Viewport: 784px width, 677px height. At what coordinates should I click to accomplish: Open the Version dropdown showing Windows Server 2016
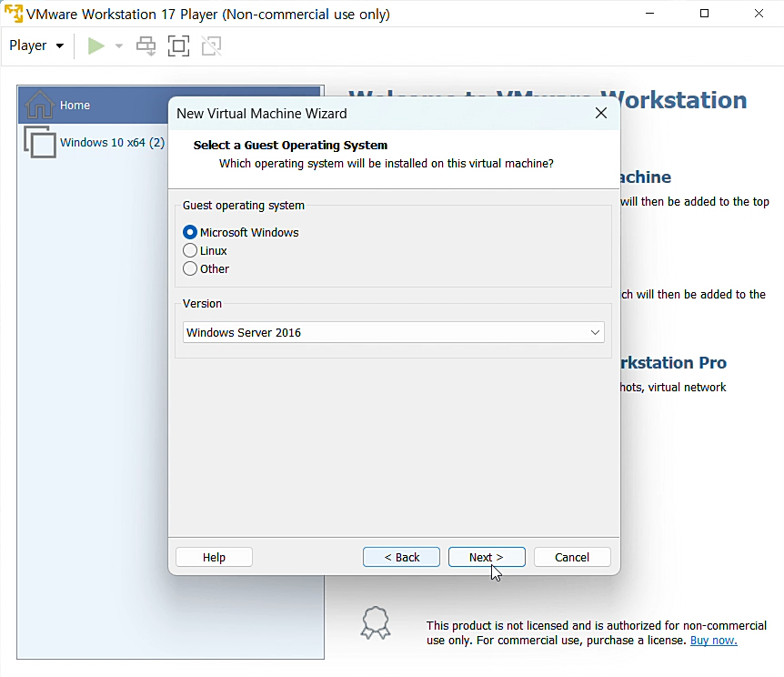[x=394, y=332]
